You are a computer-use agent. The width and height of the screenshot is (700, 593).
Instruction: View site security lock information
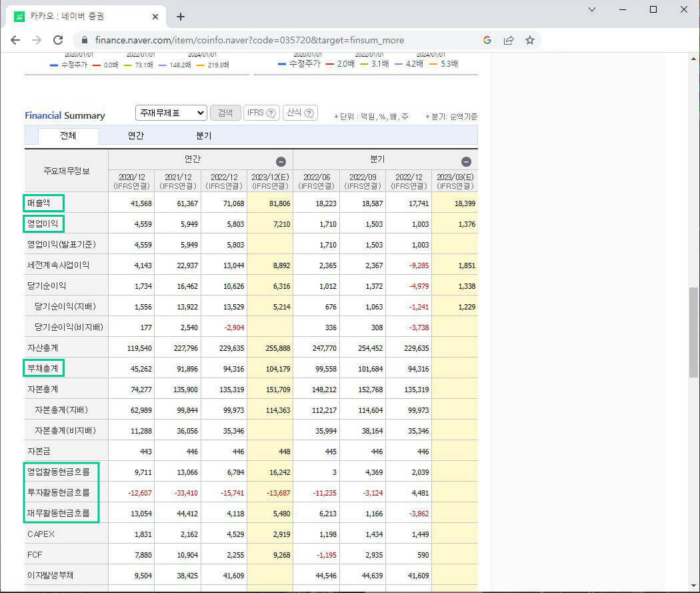coord(85,40)
